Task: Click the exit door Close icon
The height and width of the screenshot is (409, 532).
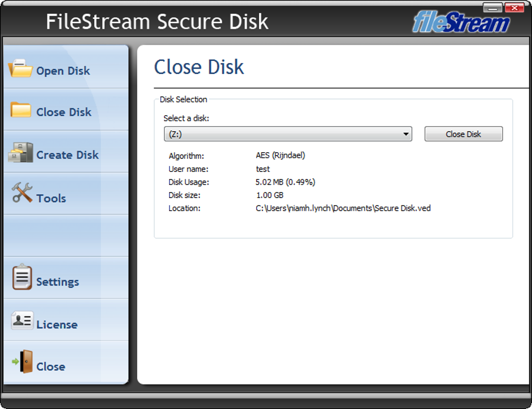Action: [23, 361]
